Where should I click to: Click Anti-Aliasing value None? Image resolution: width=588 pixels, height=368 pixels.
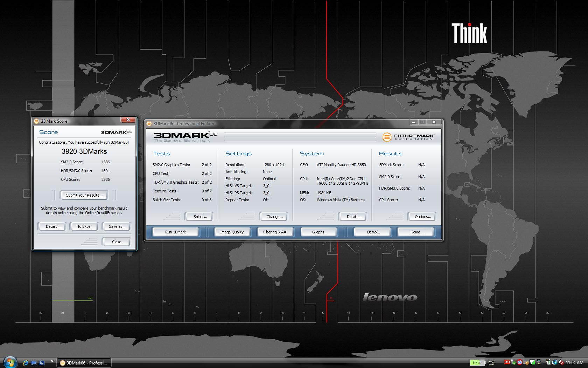pos(267,172)
